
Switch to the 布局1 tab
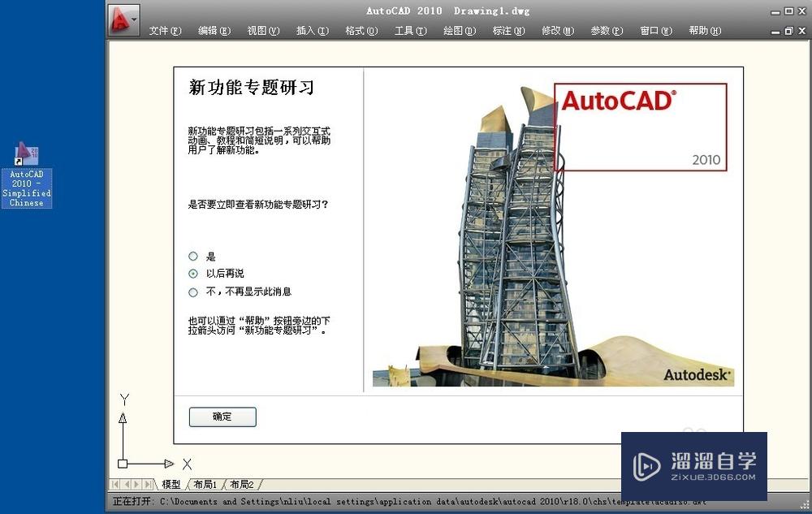click(205, 484)
